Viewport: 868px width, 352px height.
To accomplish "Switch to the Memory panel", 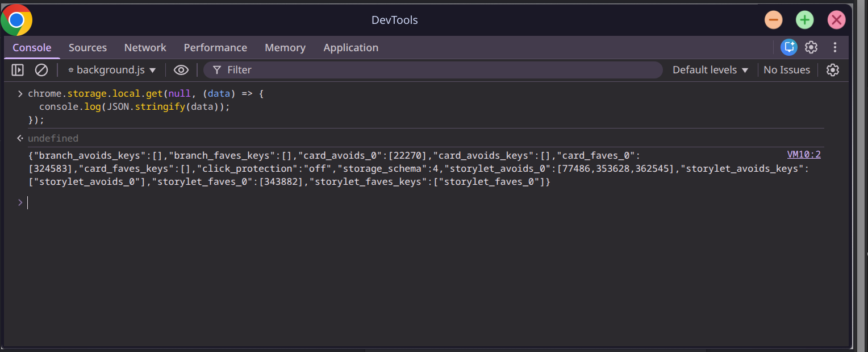I will [x=285, y=47].
